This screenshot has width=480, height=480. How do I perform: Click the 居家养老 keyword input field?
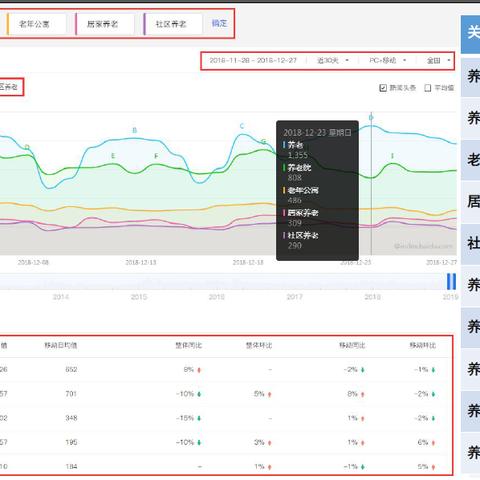pyautogui.click(x=106, y=24)
